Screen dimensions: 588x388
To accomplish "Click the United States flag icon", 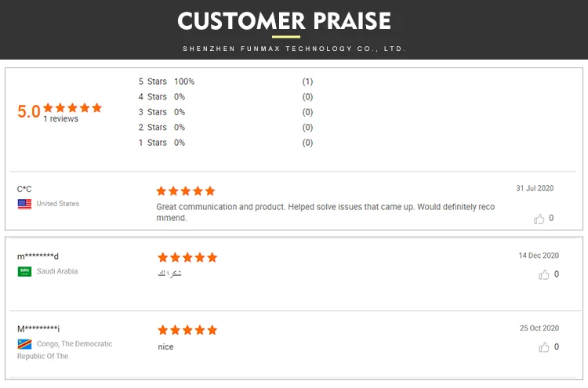I will pos(25,204).
